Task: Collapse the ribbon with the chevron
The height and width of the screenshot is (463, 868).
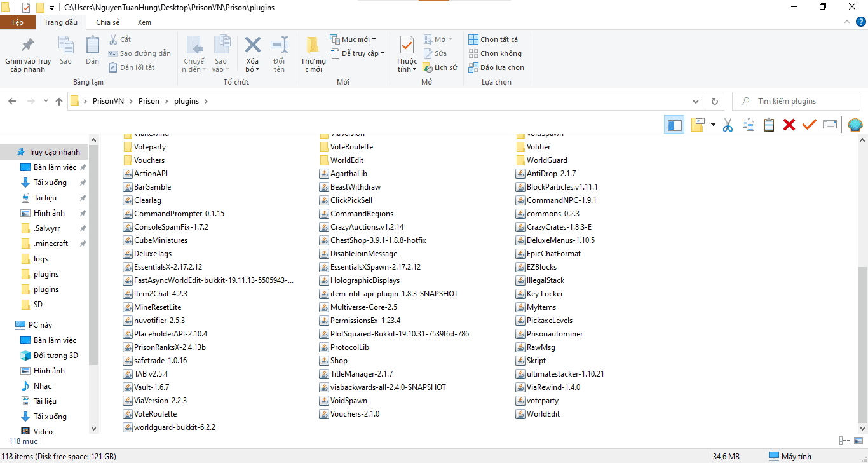Action: coord(846,22)
